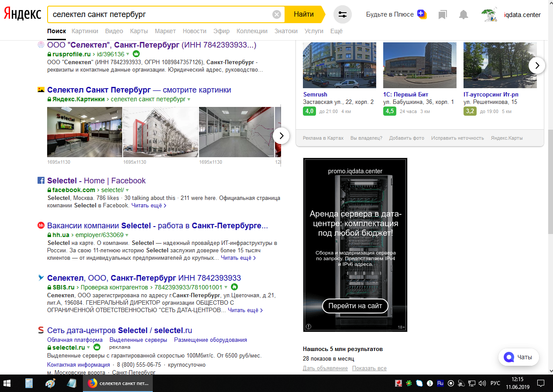Click Исправить неточность link

(x=457, y=138)
